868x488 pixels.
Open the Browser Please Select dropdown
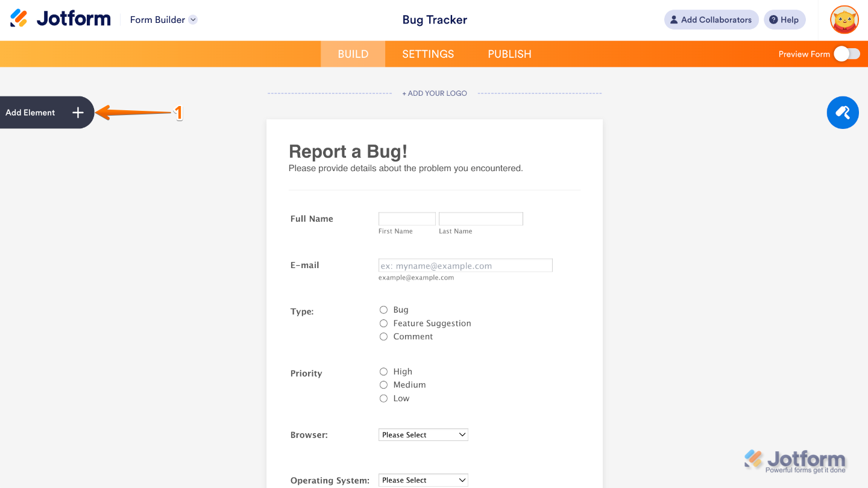pos(423,434)
